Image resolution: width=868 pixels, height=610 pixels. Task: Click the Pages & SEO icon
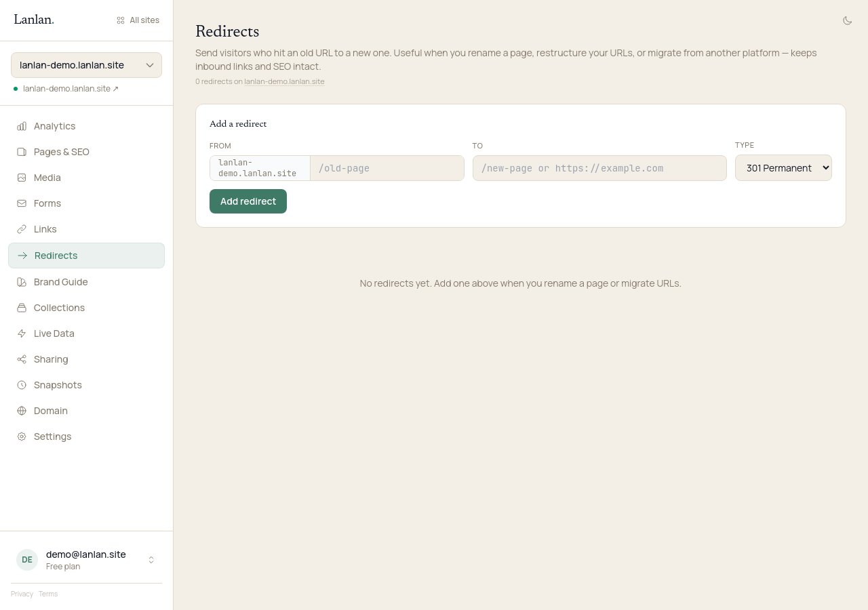pyautogui.click(x=22, y=152)
